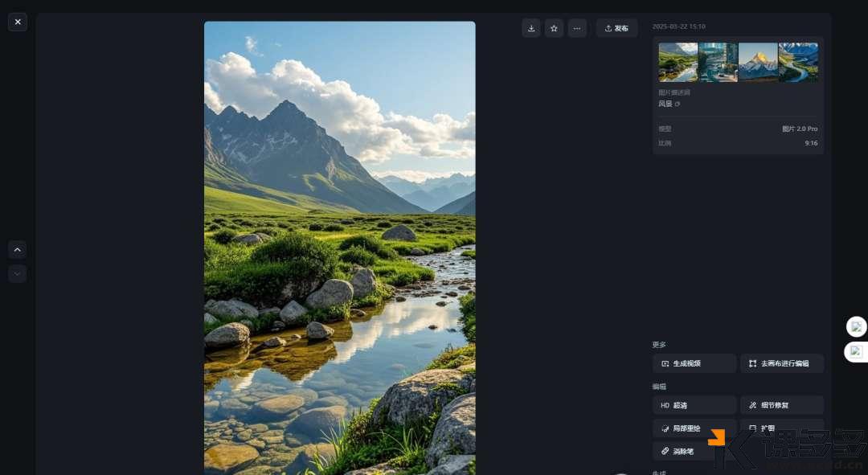Open the three-dot more options menu
The height and width of the screenshot is (475, 868).
577,28
